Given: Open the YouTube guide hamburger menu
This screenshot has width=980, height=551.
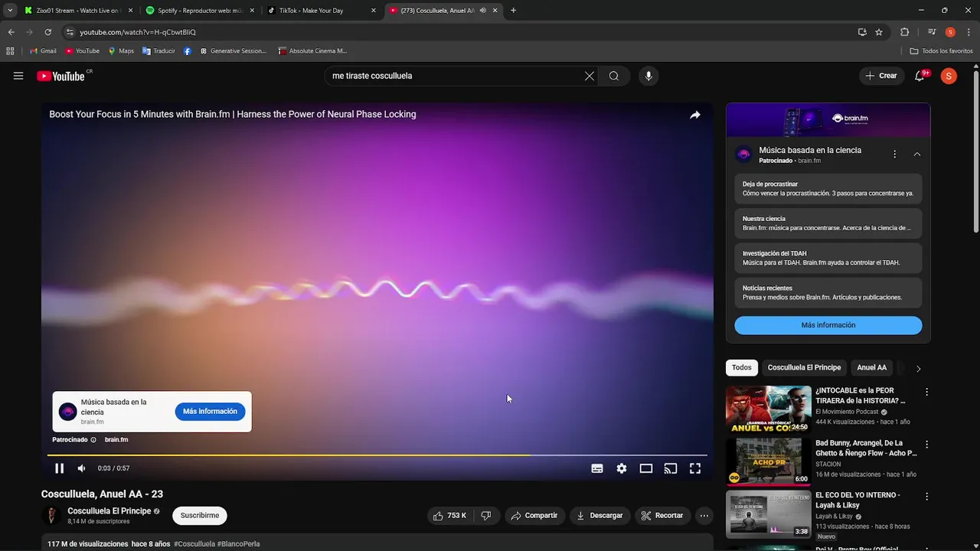Looking at the screenshot, I should (x=18, y=76).
